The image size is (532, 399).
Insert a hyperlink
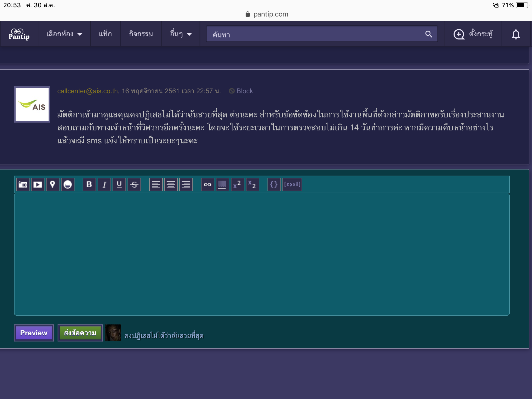[208, 184]
